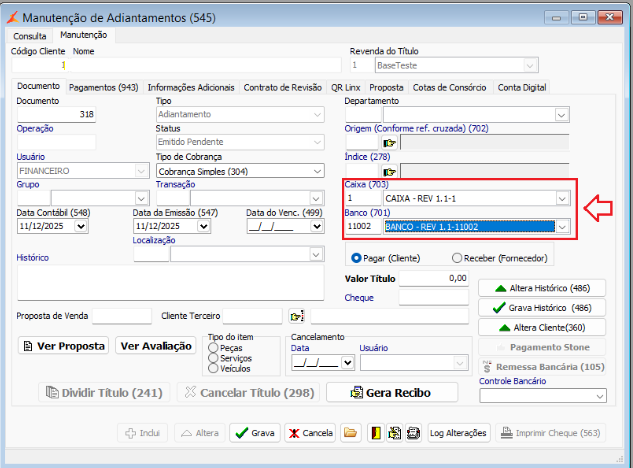Screen dimensions: 633x468
Task: Click the exit door icon in bottom toolbar
Action: [x=376, y=433]
